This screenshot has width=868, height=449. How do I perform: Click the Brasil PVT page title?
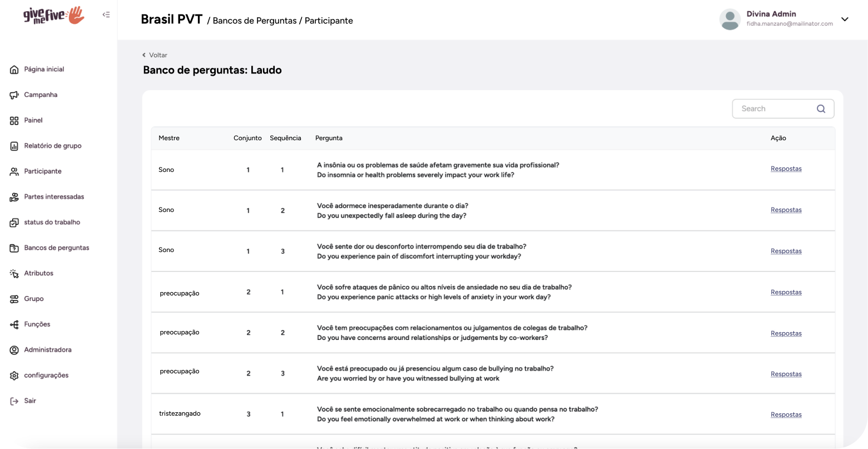click(171, 19)
